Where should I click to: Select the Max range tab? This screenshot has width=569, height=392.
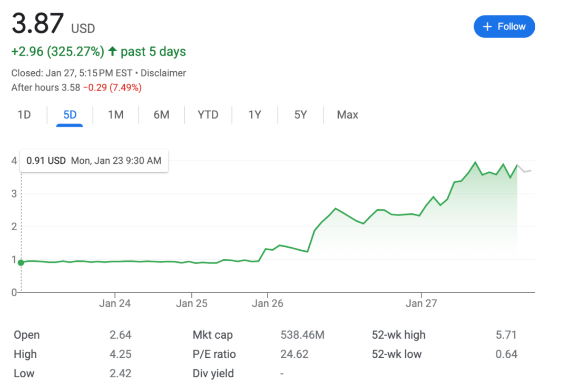tap(347, 115)
